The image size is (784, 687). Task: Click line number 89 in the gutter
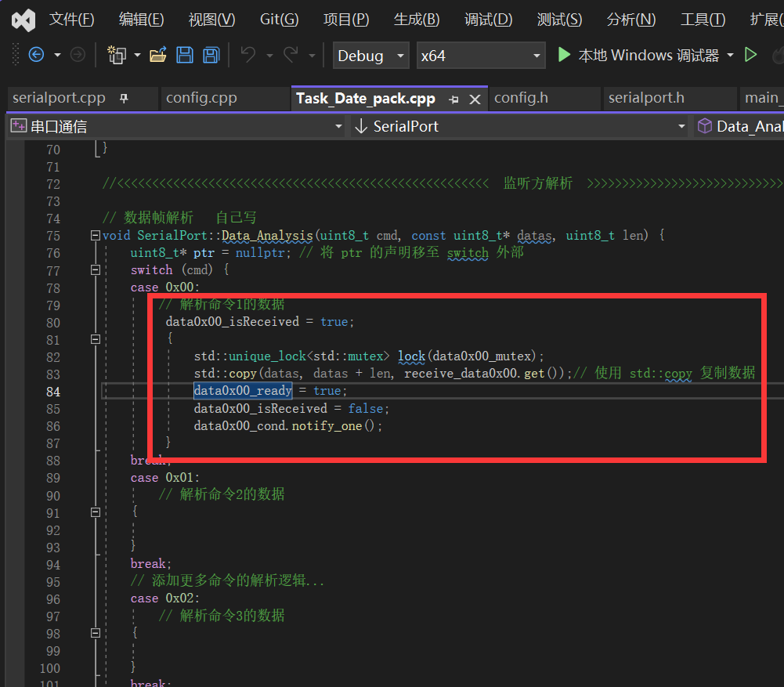point(53,478)
